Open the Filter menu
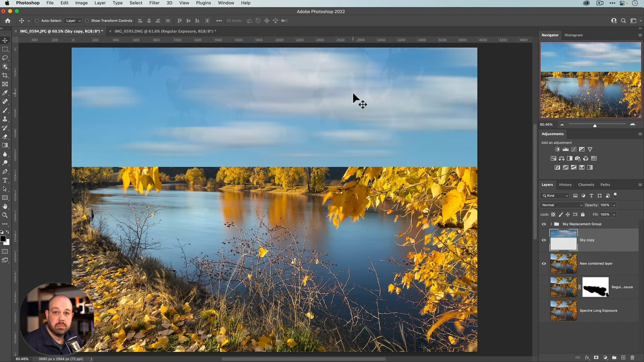This screenshot has width=644, height=362. (x=154, y=3)
